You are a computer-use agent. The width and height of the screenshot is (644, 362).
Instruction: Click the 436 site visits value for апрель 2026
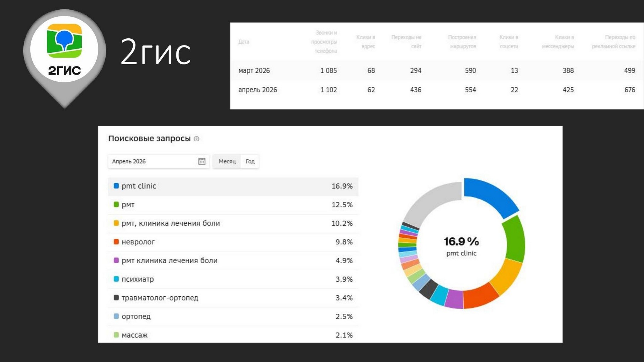coord(415,90)
